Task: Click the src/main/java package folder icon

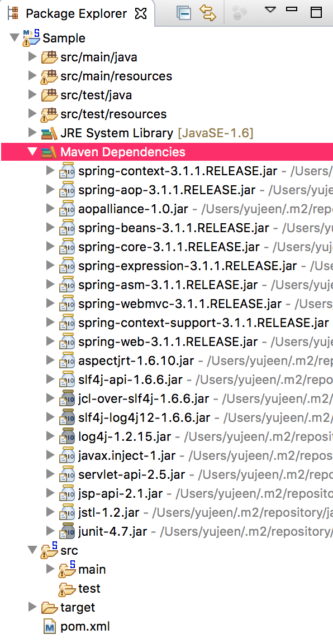Action: tap(49, 57)
